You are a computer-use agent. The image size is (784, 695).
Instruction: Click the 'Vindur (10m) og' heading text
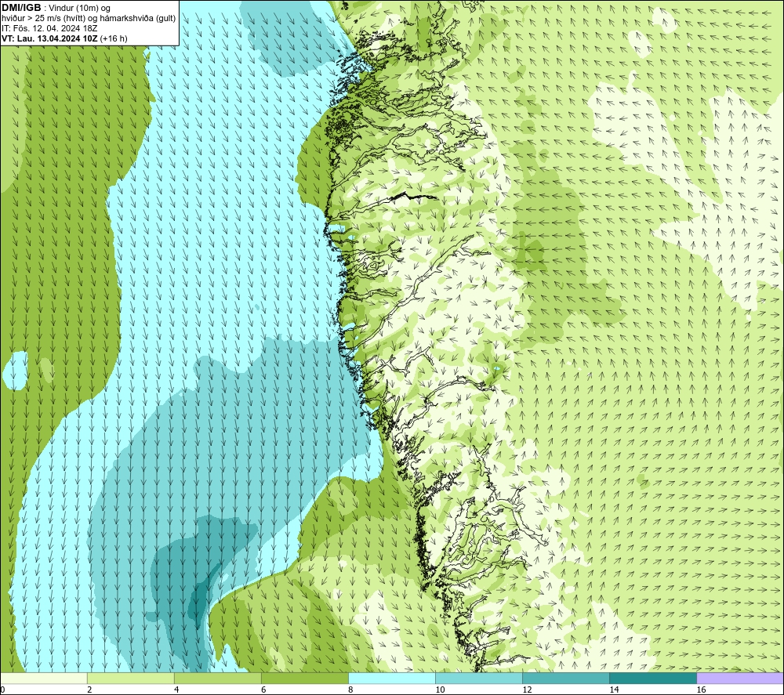click(79, 9)
